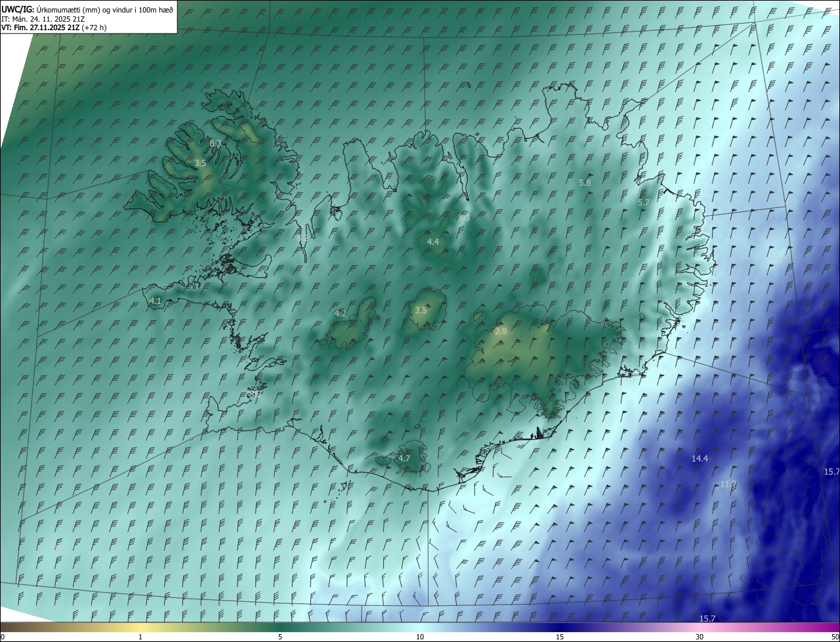Select the 14.4 value over the southeast sea

[700, 458]
